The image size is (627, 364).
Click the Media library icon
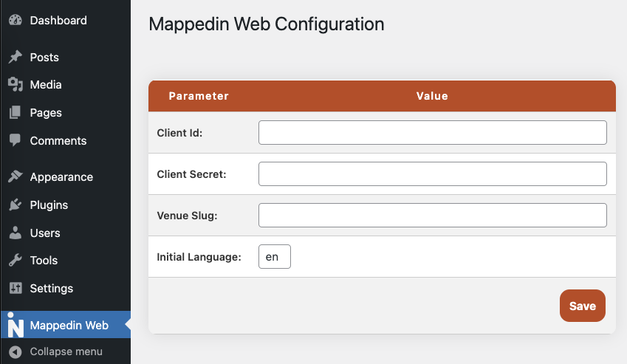[16, 84]
